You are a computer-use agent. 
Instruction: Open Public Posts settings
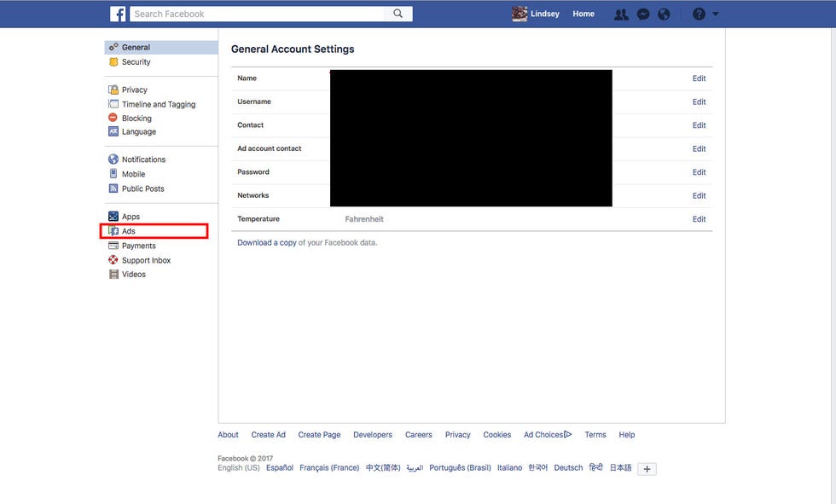[x=143, y=188]
